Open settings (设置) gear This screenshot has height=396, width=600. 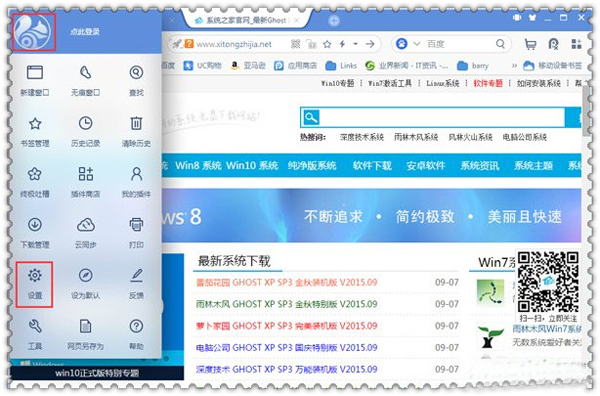pos(34,284)
